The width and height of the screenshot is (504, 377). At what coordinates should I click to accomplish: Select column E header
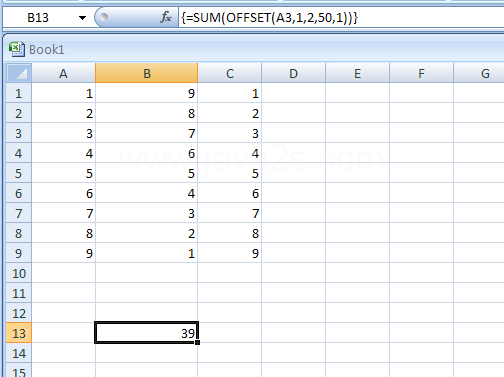pyautogui.click(x=357, y=73)
